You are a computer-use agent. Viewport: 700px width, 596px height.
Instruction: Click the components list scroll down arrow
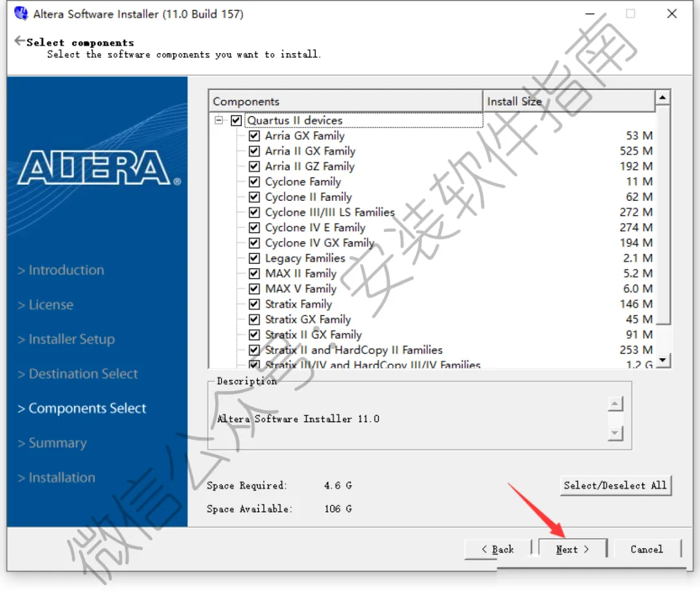(663, 360)
